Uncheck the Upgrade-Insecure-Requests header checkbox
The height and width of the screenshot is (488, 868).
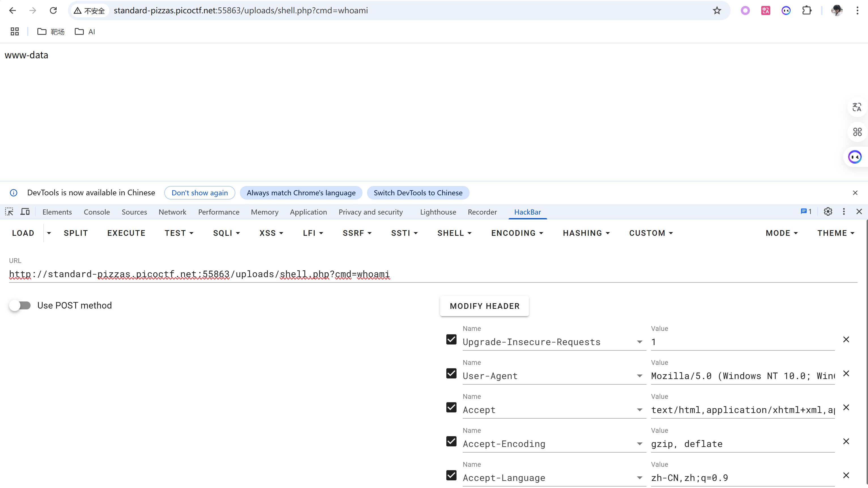click(451, 339)
